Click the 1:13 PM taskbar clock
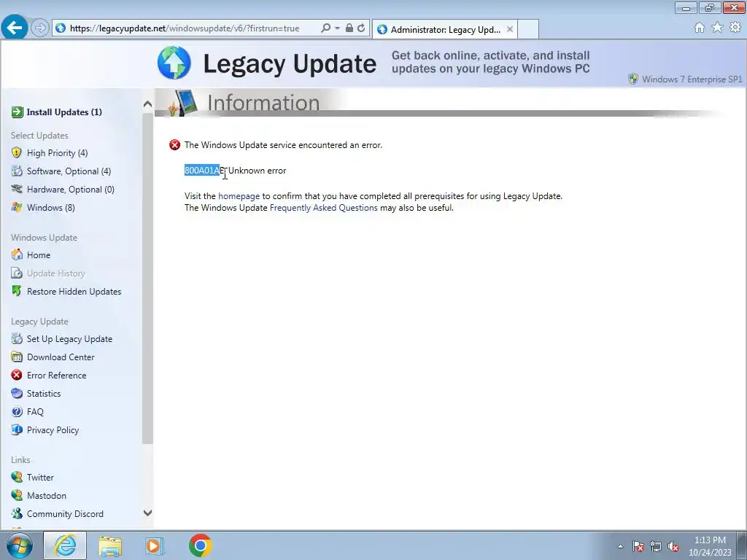 [710, 540]
